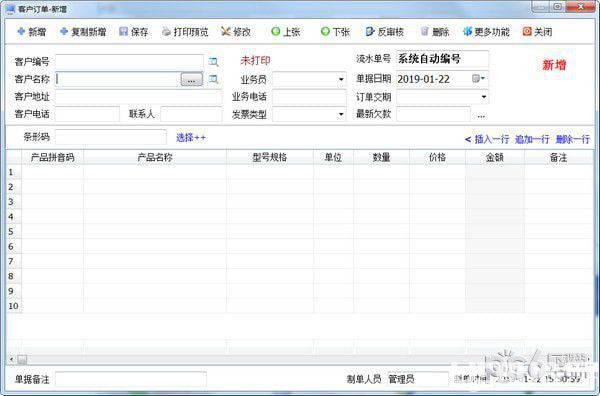600x396 pixels.
Task: Click the 选择++ link
Action: coord(191,137)
